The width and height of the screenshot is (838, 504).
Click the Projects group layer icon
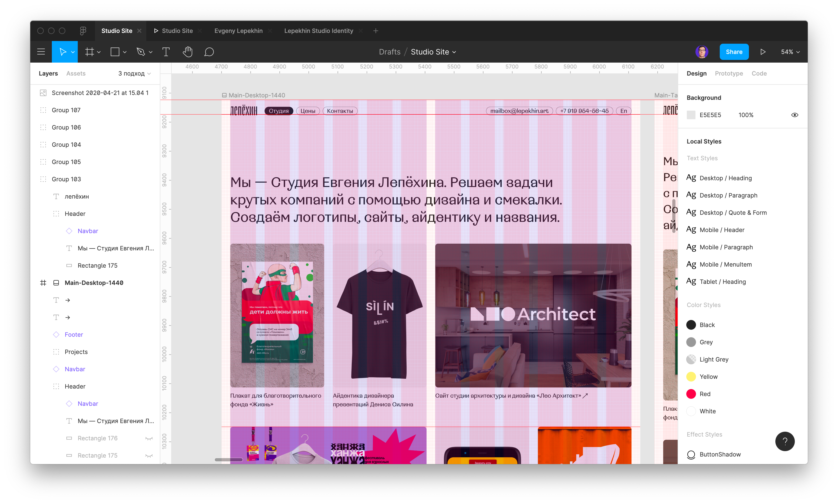[56, 352]
